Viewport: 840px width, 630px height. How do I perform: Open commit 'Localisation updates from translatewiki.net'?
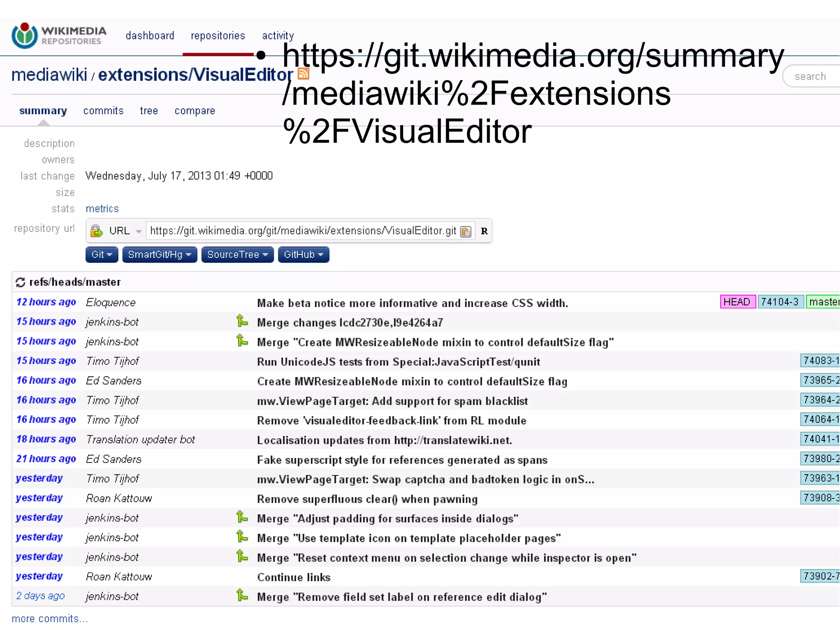point(385,440)
